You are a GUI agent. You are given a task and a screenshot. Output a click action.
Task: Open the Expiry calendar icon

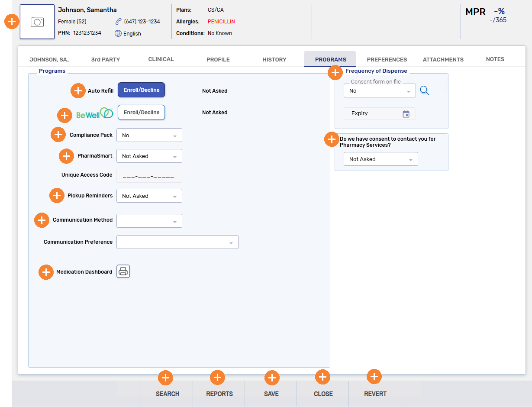(406, 114)
